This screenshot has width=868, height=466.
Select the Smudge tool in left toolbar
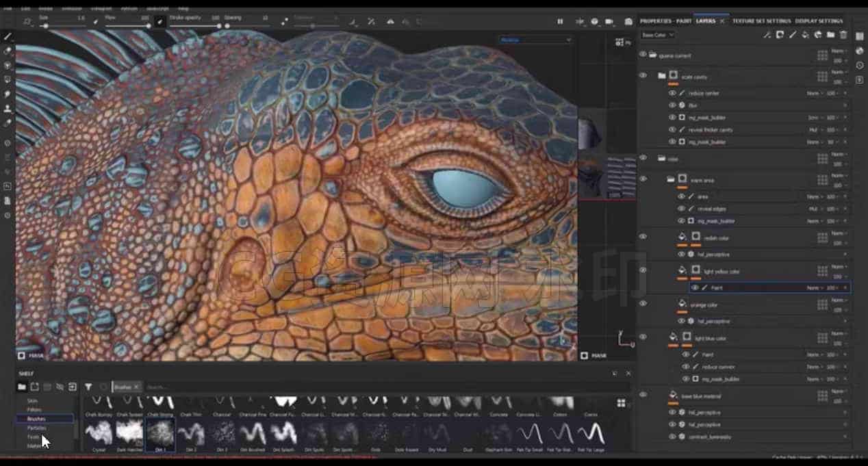8,94
